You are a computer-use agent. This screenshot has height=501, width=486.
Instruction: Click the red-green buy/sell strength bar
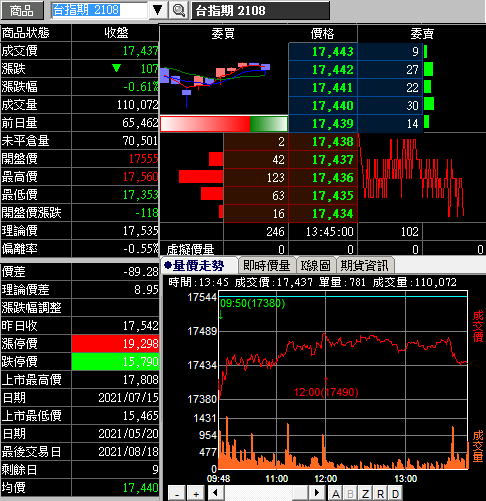pos(224,124)
